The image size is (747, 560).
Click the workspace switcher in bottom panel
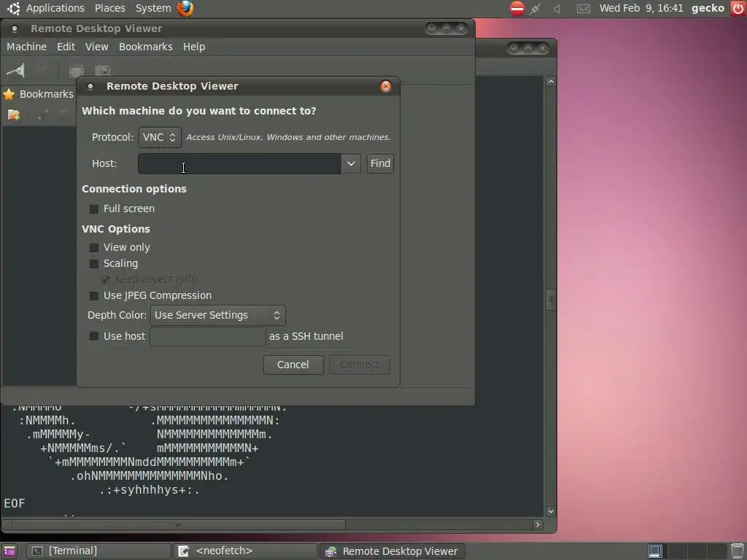[686, 551]
